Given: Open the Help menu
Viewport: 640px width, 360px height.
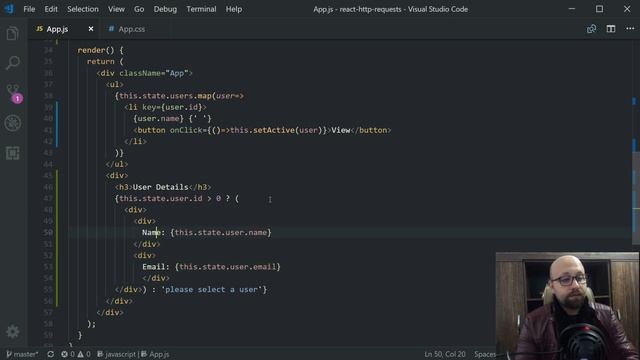Looking at the screenshot, I should [234, 9].
